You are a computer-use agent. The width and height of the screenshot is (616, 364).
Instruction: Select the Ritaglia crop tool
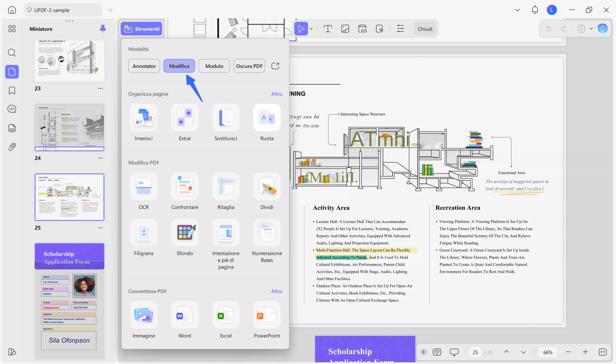pos(225,191)
